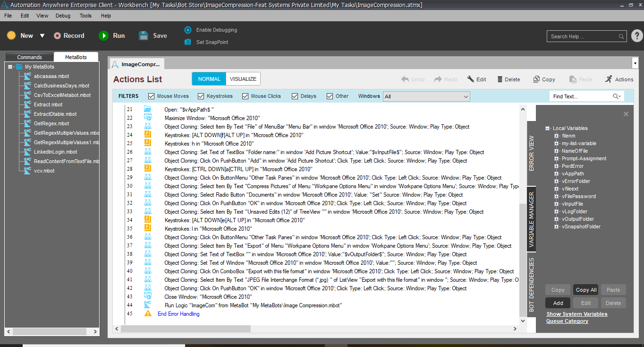Image resolution: width=644 pixels, height=347 pixels.
Task: Click the Save floppy disk icon
Action: click(144, 36)
